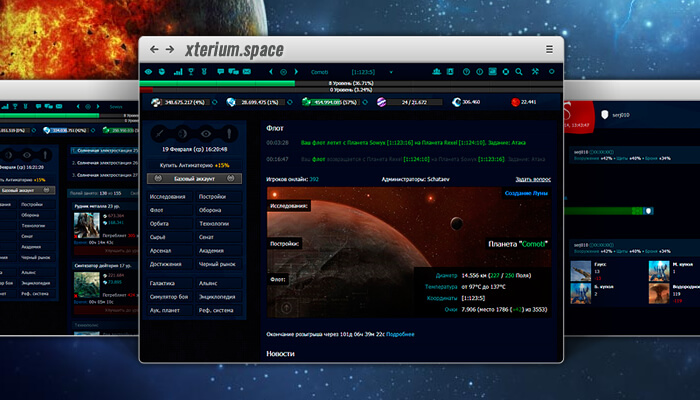
Task: Open search with the magnifier icon
Action: (x=519, y=72)
